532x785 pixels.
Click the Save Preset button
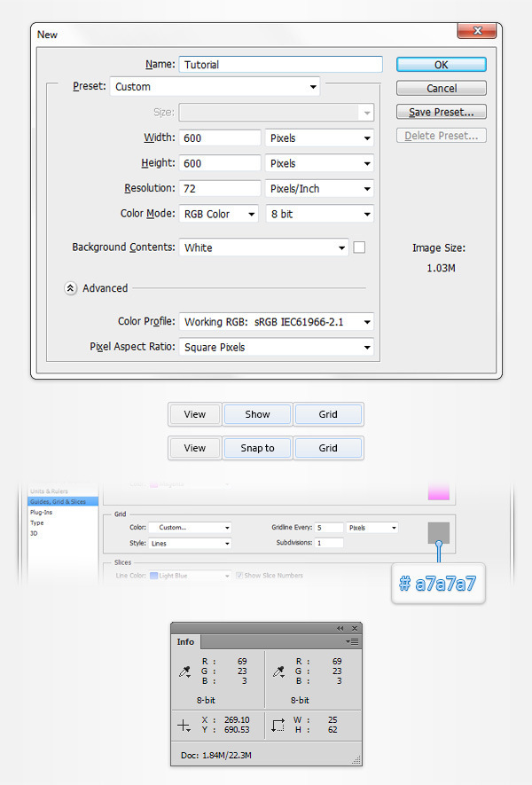442,113
